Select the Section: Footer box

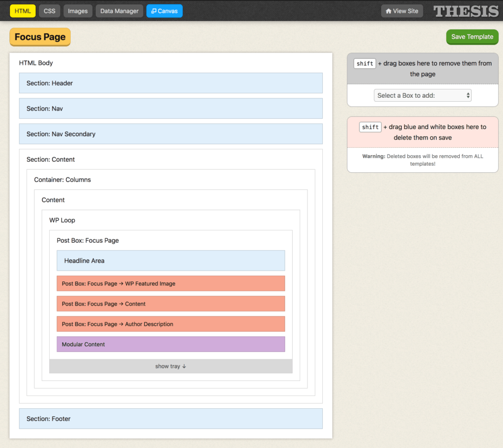170,419
